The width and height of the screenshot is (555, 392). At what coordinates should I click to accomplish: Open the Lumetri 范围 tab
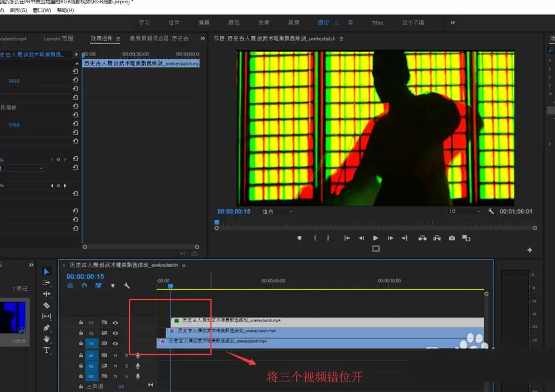[58, 38]
